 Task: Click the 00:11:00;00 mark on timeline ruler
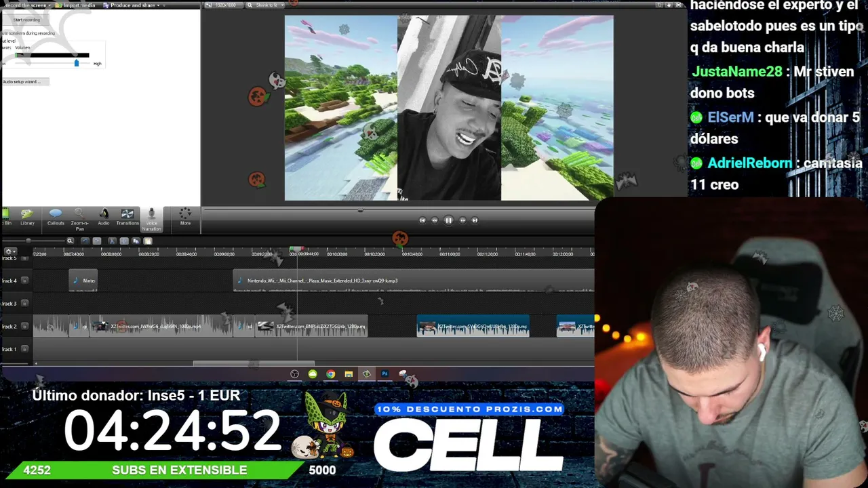click(449, 254)
